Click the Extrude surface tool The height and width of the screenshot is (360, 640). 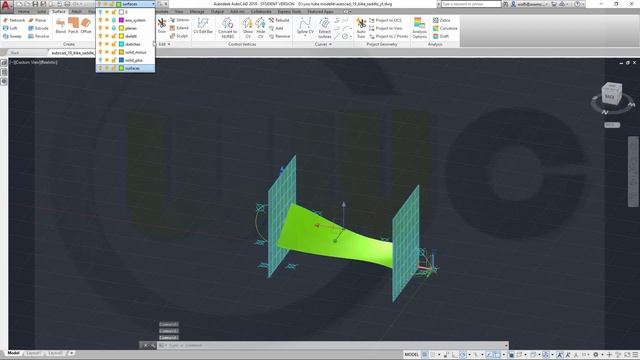(x=38, y=28)
